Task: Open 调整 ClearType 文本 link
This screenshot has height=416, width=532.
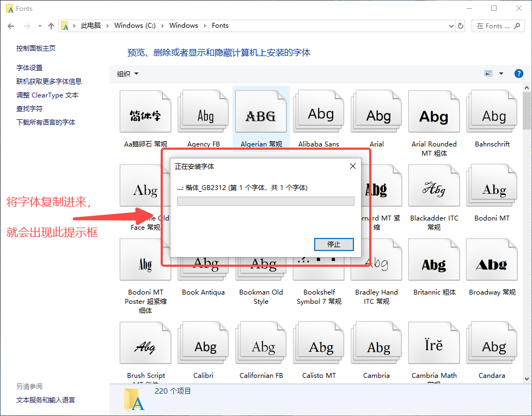Action: point(47,95)
